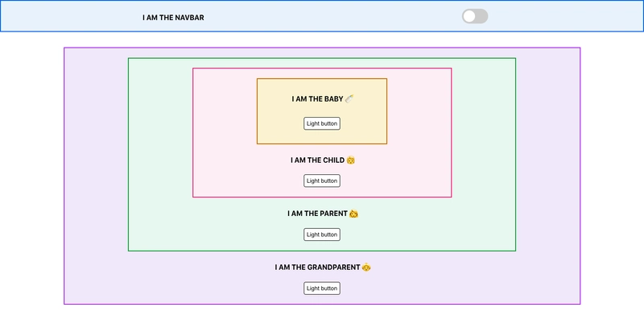644x320 pixels.
Task: Click the baby bottle emoji
Action: click(x=349, y=98)
